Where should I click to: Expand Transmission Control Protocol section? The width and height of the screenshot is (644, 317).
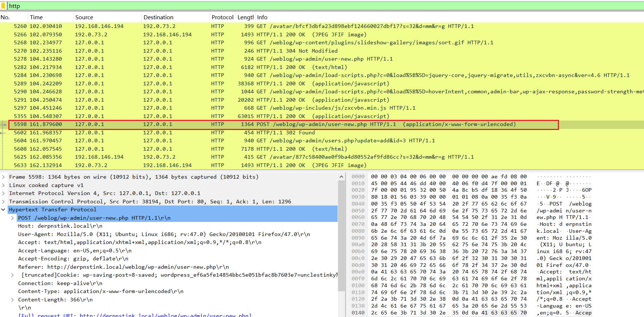coord(3,202)
